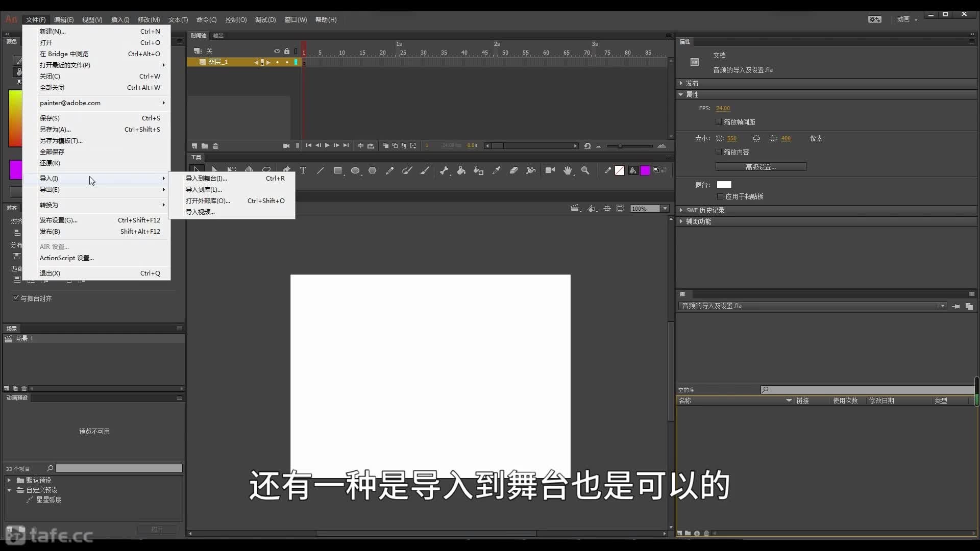This screenshot has height=551, width=980.
Task: Expand SWF 历史记录 section
Action: [681, 210]
